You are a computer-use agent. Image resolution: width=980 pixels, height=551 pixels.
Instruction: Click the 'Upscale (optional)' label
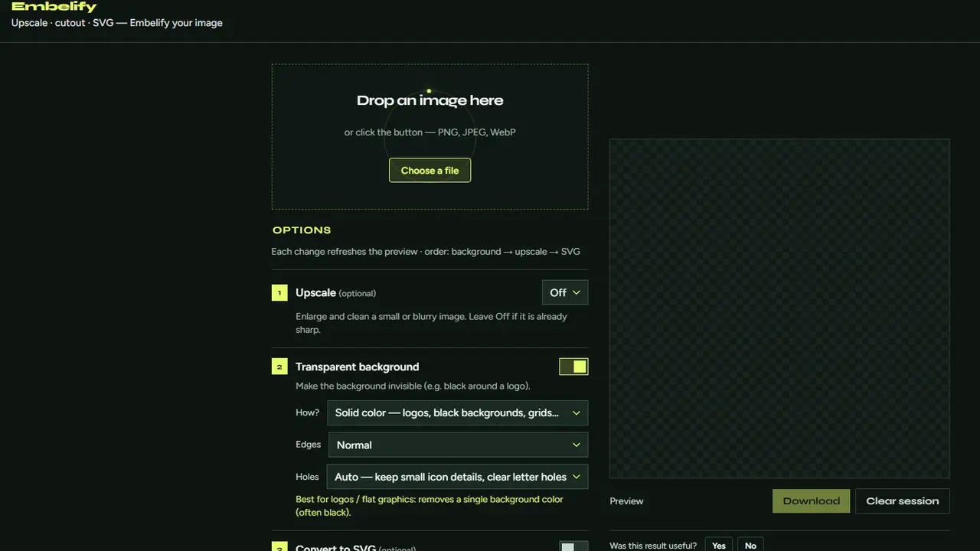click(x=335, y=293)
